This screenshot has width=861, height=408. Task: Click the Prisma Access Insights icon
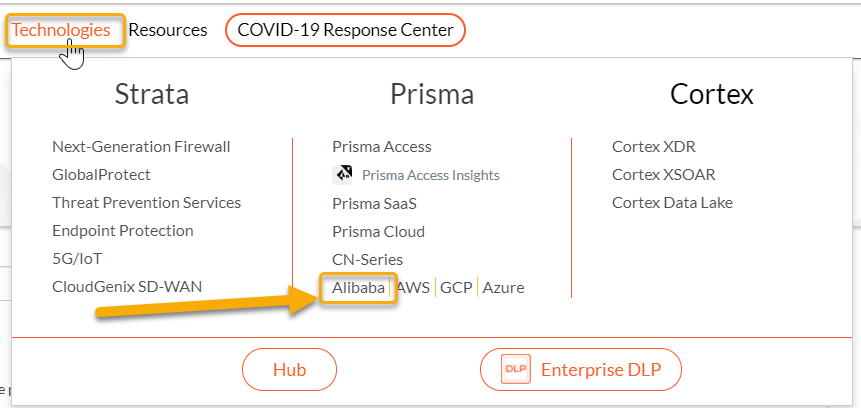pyautogui.click(x=343, y=174)
